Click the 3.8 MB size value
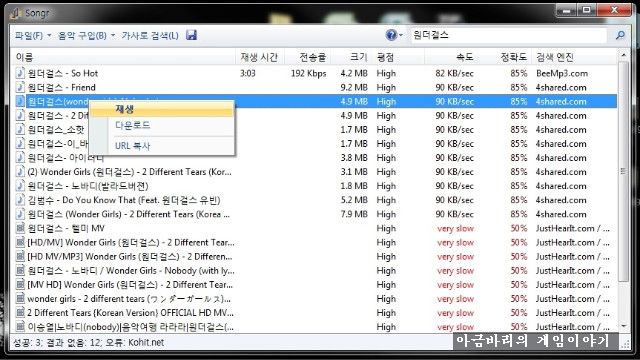Screen dimensions: 640x360 tap(354, 158)
